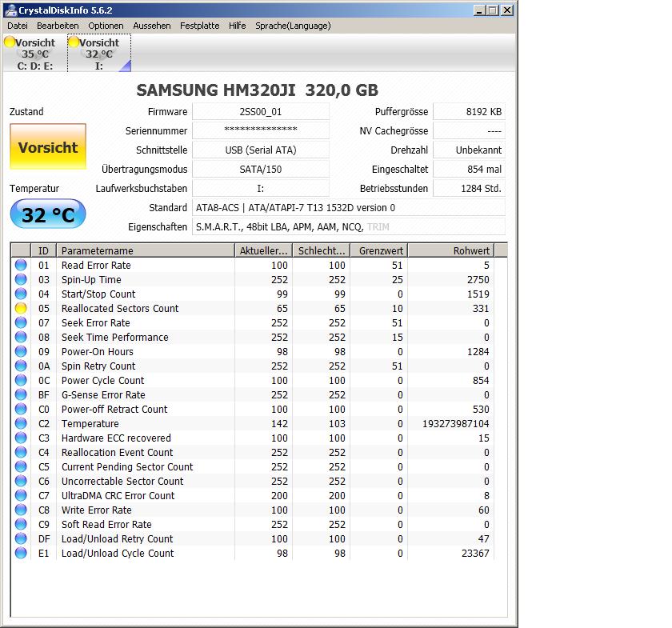Image resolution: width=672 pixels, height=628 pixels.
Task: Click the Eigenschaften field with S.M.A.R.T.
Action: (349, 226)
